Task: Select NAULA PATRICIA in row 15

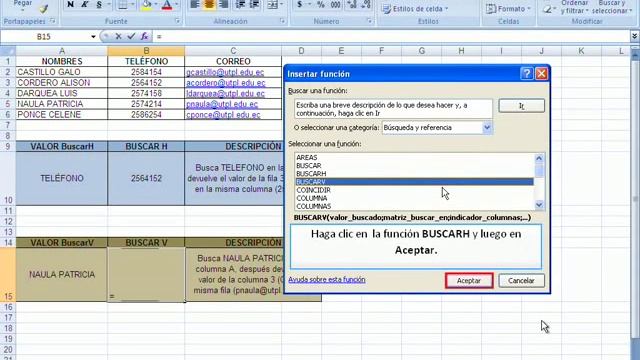Action: coord(62,275)
